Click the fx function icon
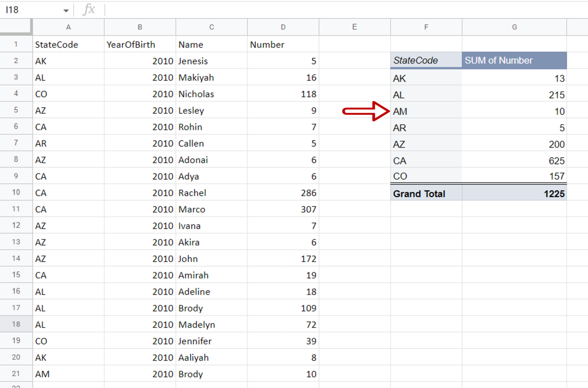Image resolution: width=588 pixels, height=388 pixels. [x=89, y=10]
